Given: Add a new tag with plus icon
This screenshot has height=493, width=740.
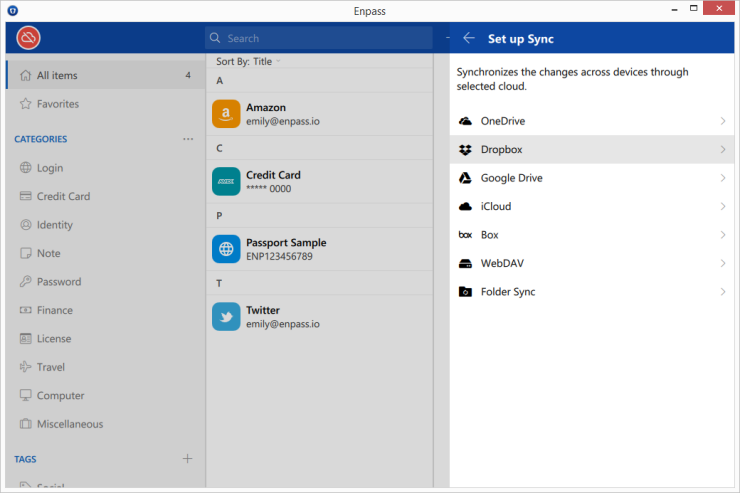Looking at the screenshot, I should pyautogui.click(x=187, y=459).
